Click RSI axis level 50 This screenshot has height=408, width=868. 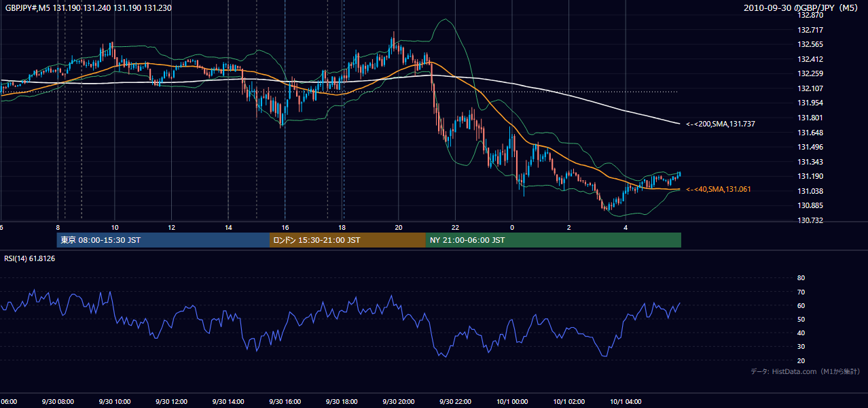[801, 319]
